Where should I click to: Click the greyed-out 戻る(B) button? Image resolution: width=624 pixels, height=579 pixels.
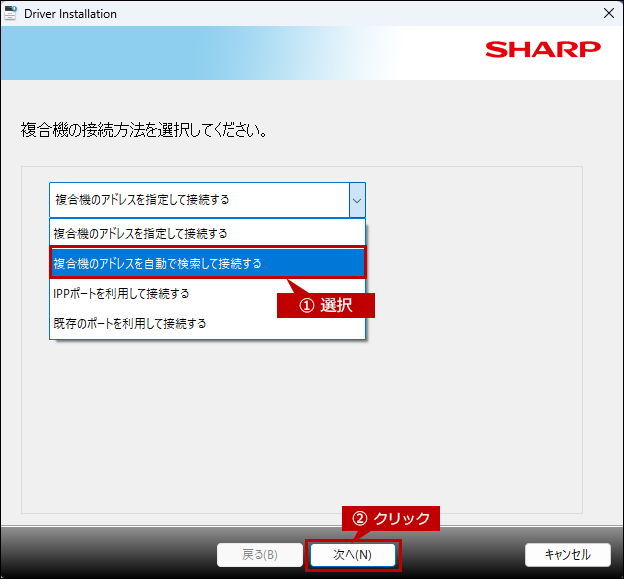[x=260, y=554]
